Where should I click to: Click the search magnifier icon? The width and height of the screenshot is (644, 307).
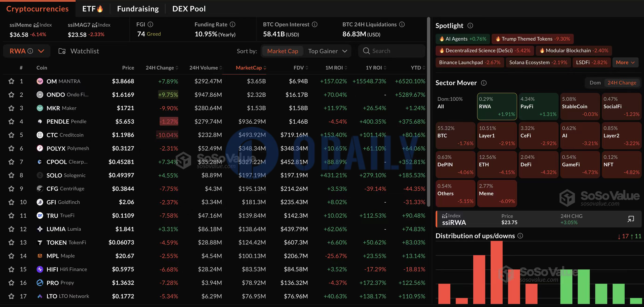[x=366, y=51]
